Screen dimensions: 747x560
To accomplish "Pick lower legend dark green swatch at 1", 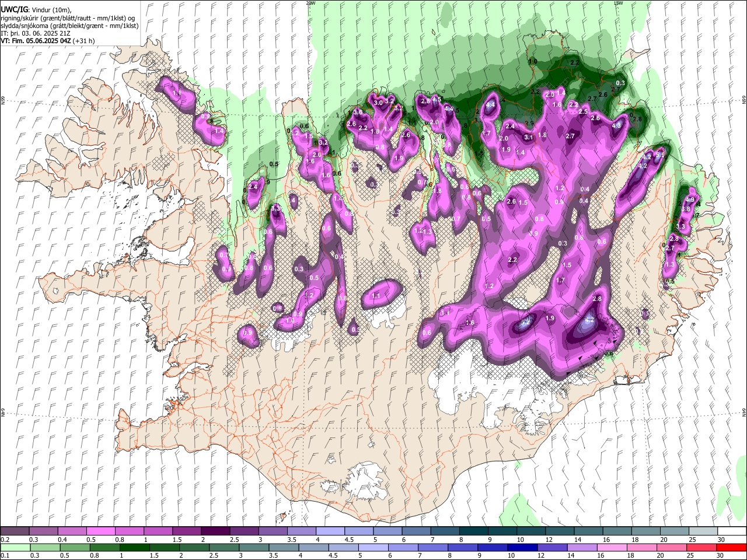I will [x=134, y=547].
